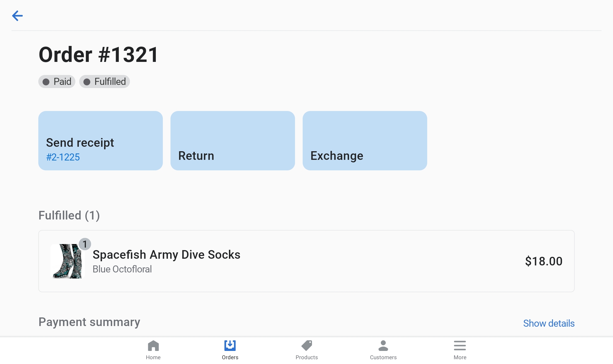Select the Spacefish Army Dive Socks title

tap(166, 255)
